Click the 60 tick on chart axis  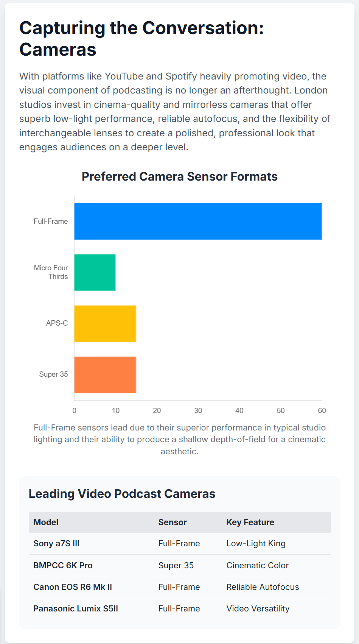tap(322, 411)
